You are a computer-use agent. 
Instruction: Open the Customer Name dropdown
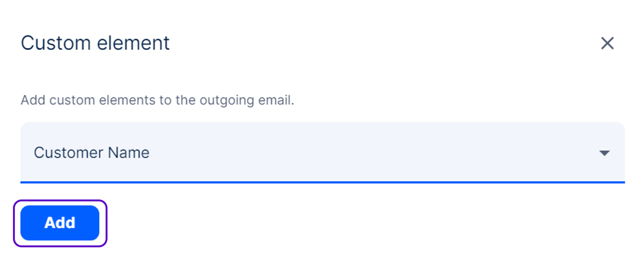[x=323, y=152]
